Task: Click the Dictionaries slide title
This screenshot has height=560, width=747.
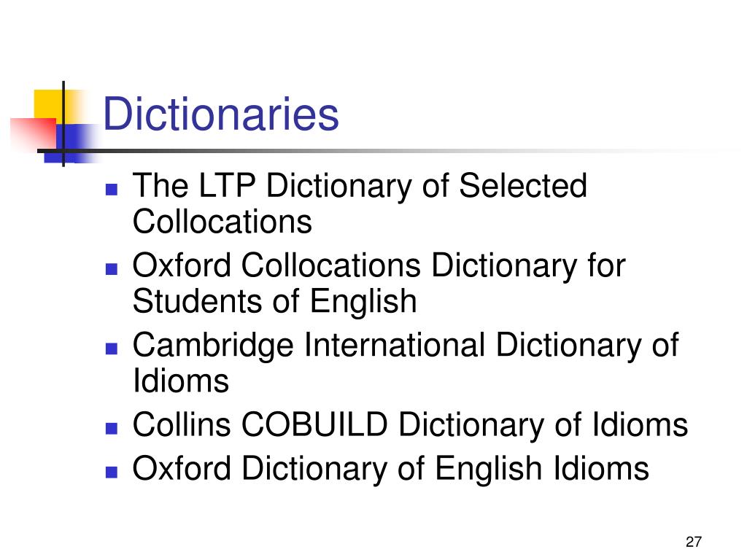Action: coord(220,114)
